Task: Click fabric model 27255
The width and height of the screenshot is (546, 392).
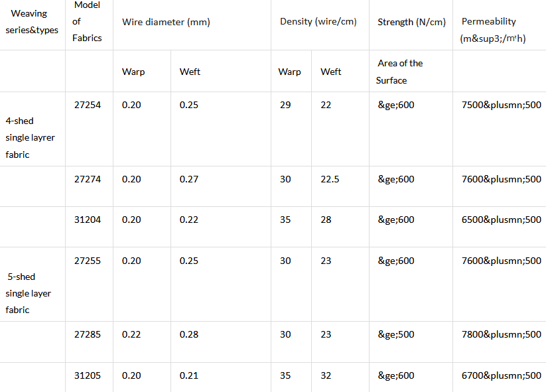Action: 88,261
